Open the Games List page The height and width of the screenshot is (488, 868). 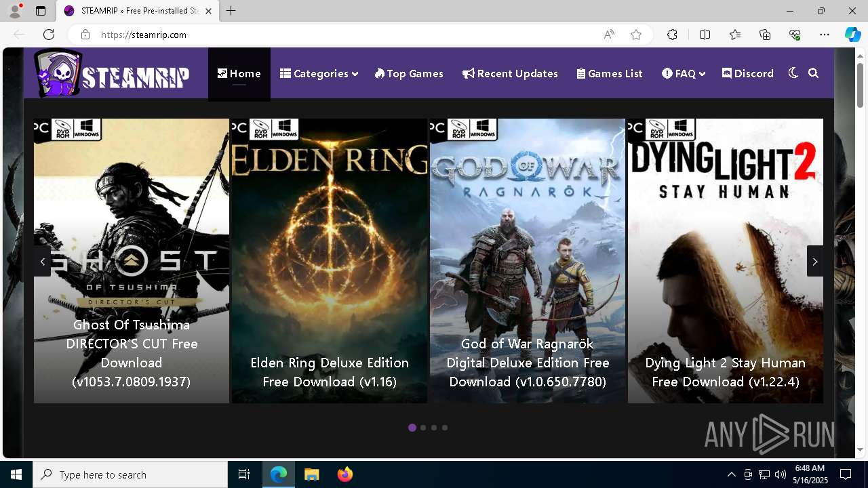(x=610, y=74)
